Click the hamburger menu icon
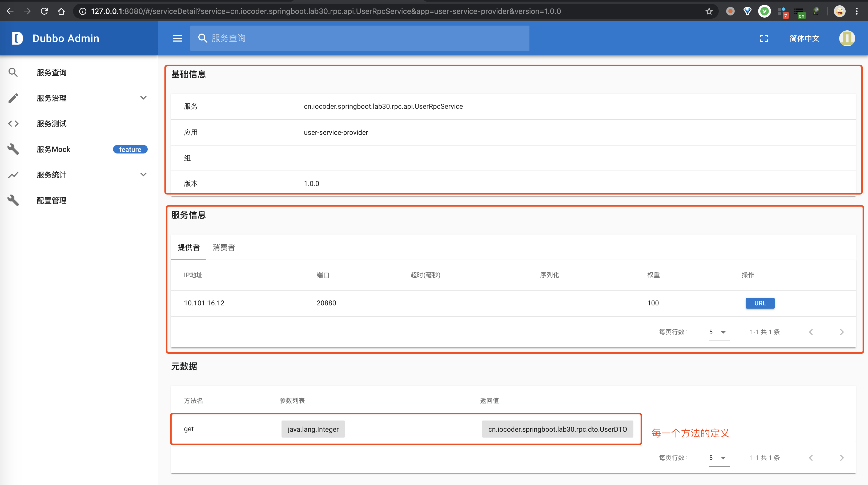868x485 pixels. pos(177,38)
